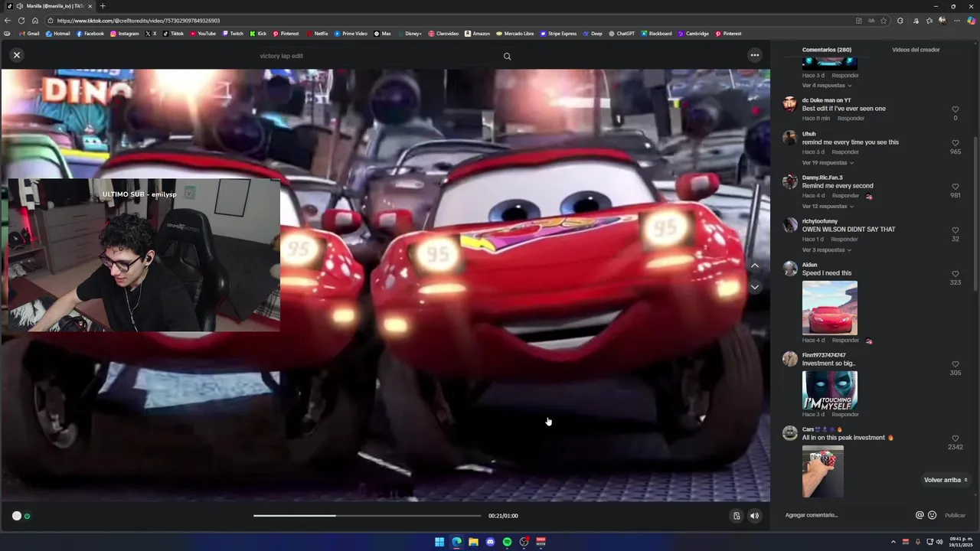980x551 pixels.
Task: Go to next video with down chevron
Action: (x=754, y=287)
